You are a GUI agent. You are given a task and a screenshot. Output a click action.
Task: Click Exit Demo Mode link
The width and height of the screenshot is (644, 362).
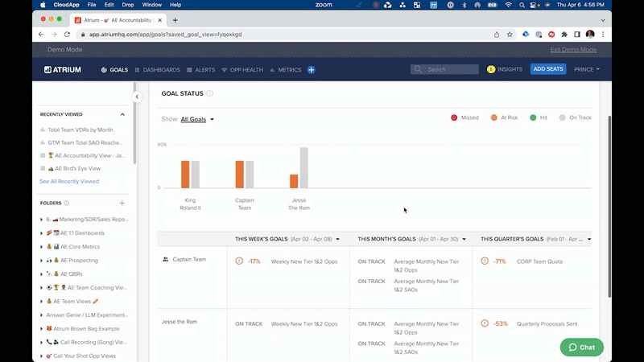coord(573,50)
